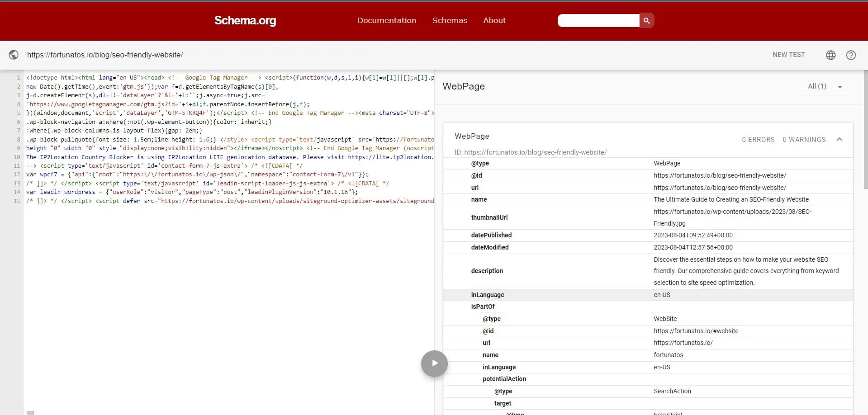Click the potentialAction property row
The height and width of the screenshot is (415, 868).
(648, 379)
